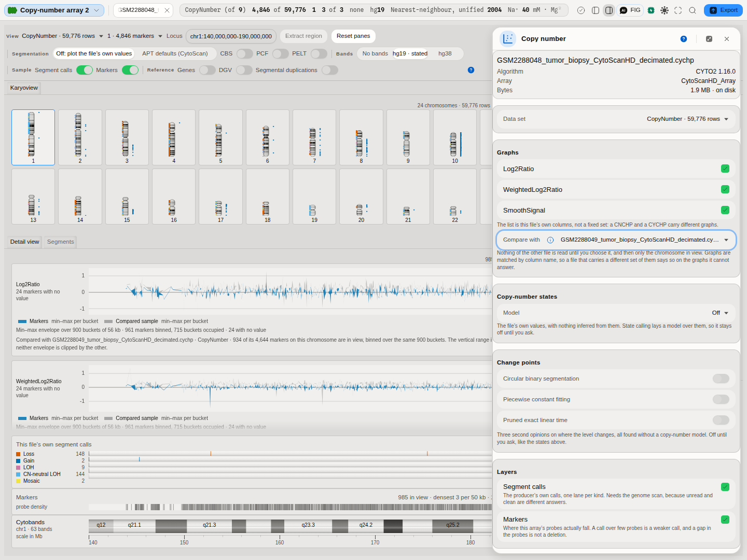The width and height of the screenshot is (747, 560).
Task: Open help in Copy number panel header
Action: point(684,39)
